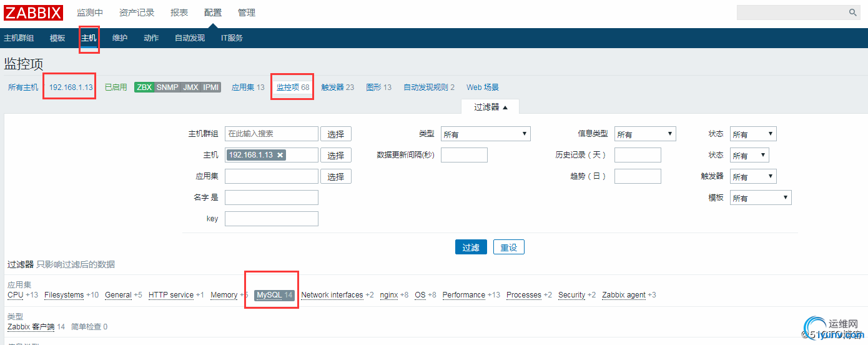
Task: Filter by OS application
Action: click(420, 295)
